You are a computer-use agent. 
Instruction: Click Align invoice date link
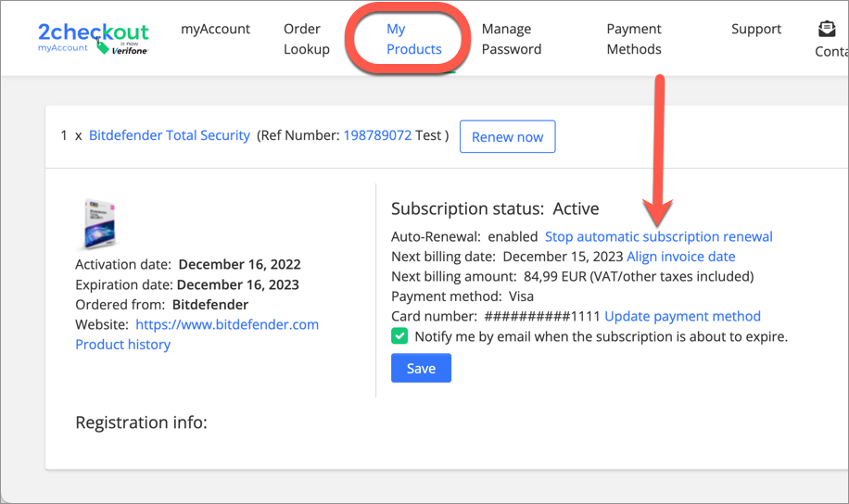[680, 257]
